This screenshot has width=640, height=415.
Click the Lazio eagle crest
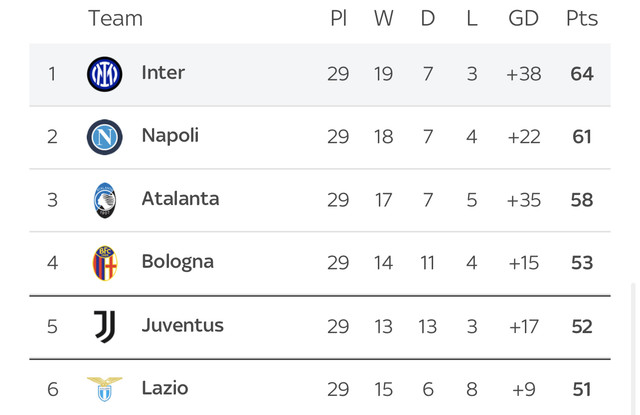click(104, 389)
